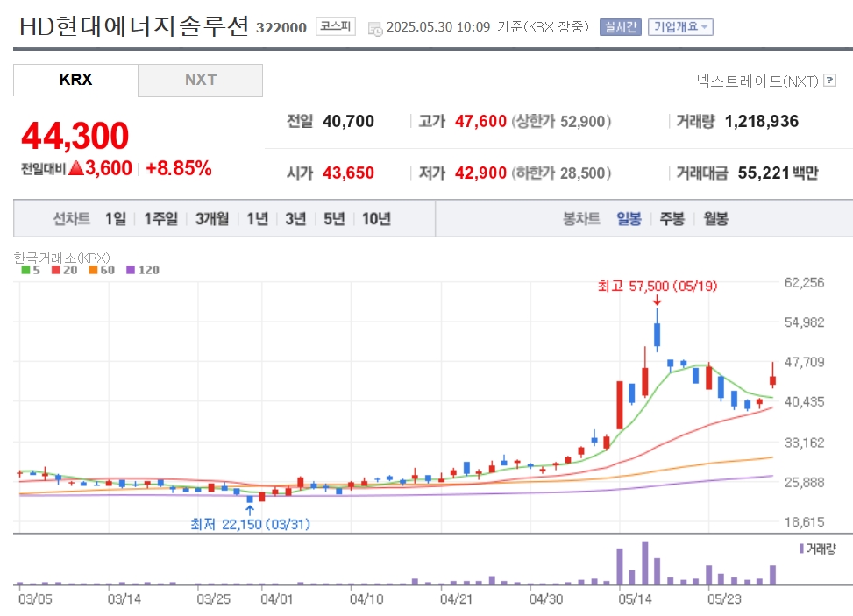
Task: Click the 코스피 market badge
Action: [335, 26]
